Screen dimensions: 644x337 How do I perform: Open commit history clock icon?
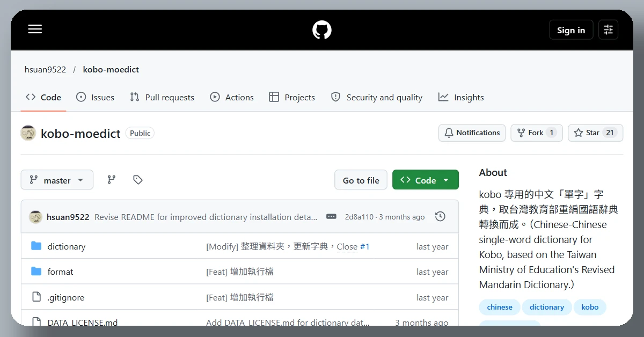[440, 217]
